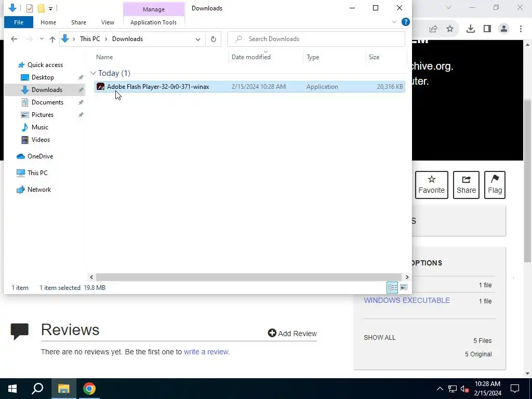Toggle Chrome's side panel icon
This screenshot has width=532, height=399.
click(x=487, y=29)
